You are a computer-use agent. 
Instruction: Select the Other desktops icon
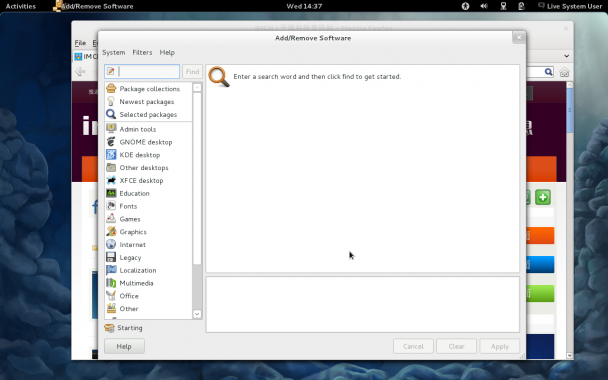click(111, 167)
